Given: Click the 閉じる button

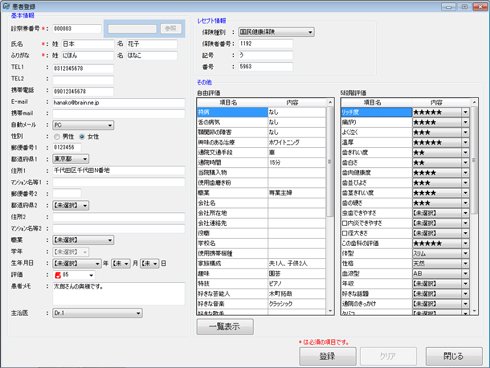Looking at the screenshot, I should pos(454,356).
